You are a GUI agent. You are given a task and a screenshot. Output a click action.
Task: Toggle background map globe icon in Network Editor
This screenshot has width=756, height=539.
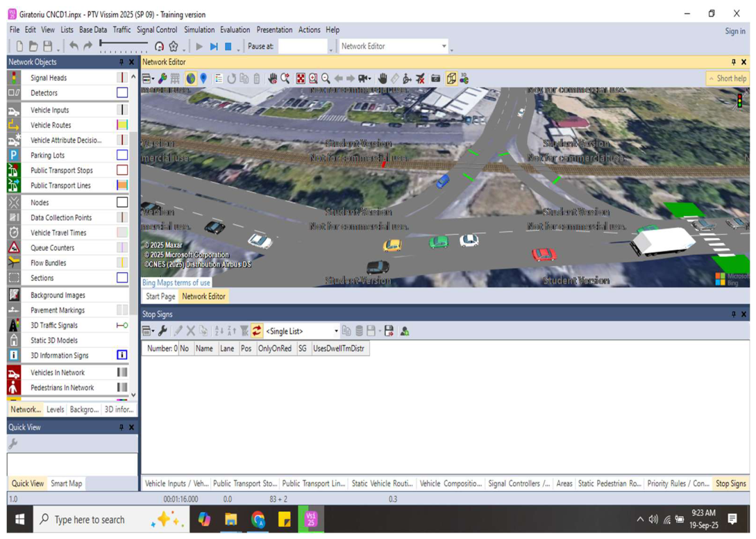(x=191, y=78)
